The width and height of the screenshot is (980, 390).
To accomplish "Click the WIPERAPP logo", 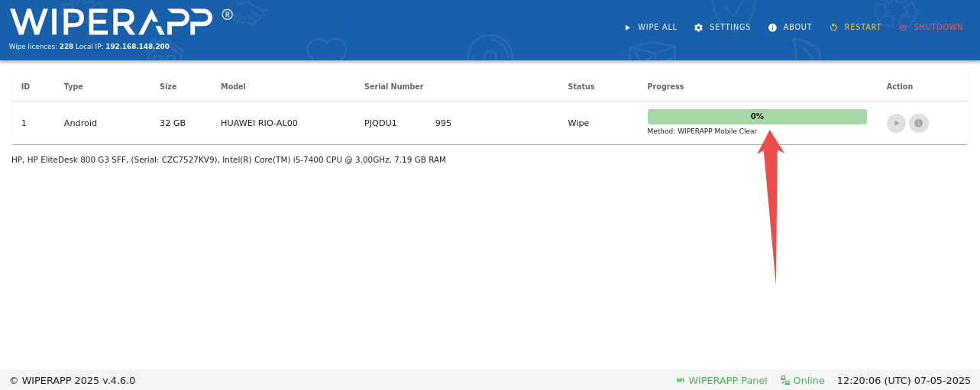I will (121, 22).
